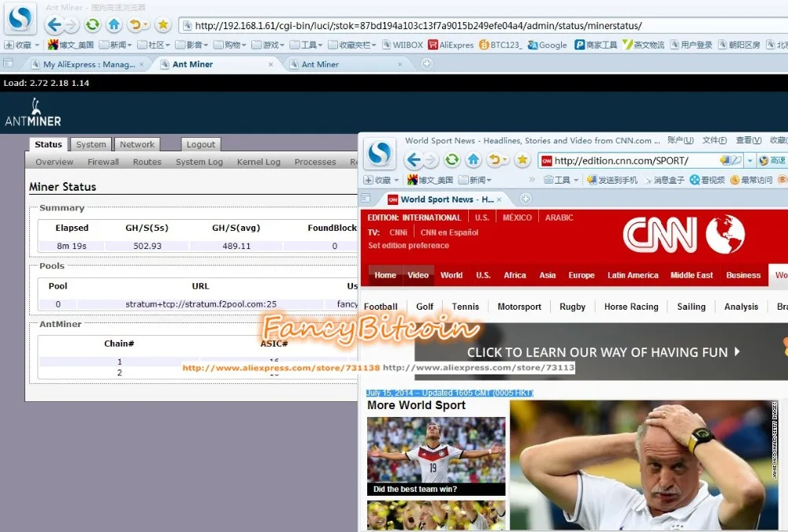Open the AliExpres bookmark
The width and height of the screenshot is (788, 532).
pos(451,45)
